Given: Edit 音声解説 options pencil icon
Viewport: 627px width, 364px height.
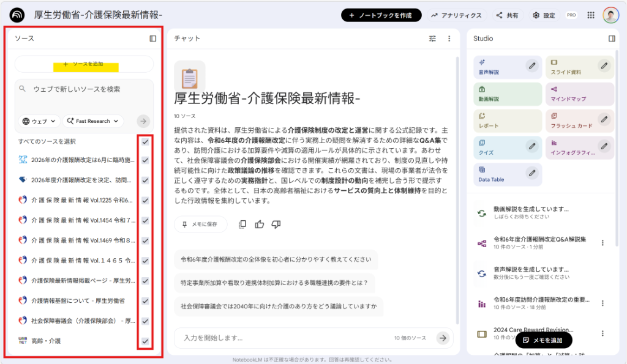Looking at the screenshot, I should (532, 66).
